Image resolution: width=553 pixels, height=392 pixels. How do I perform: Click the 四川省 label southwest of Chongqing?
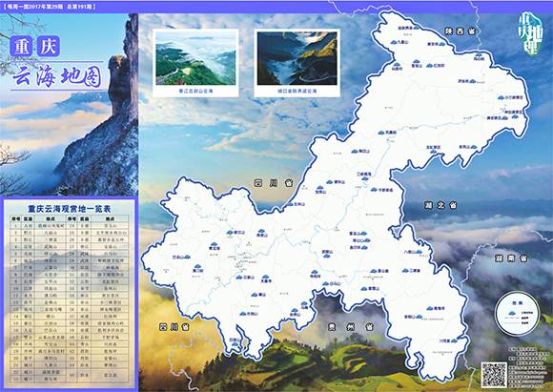[174, 327]
